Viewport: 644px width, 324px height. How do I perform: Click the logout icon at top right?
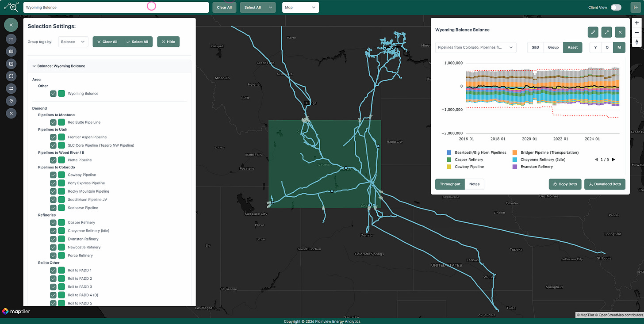pos(636,8)
